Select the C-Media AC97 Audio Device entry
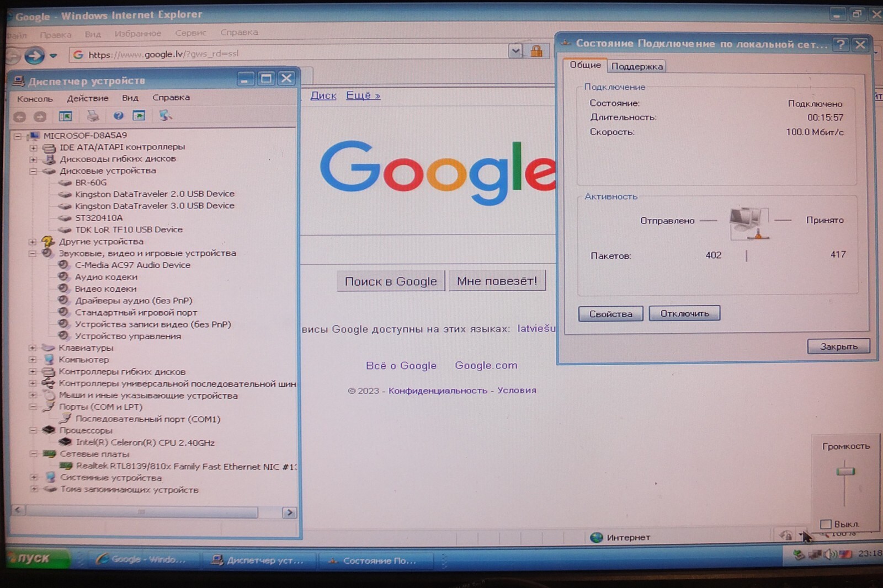The image size is (883, 588). 132,265
